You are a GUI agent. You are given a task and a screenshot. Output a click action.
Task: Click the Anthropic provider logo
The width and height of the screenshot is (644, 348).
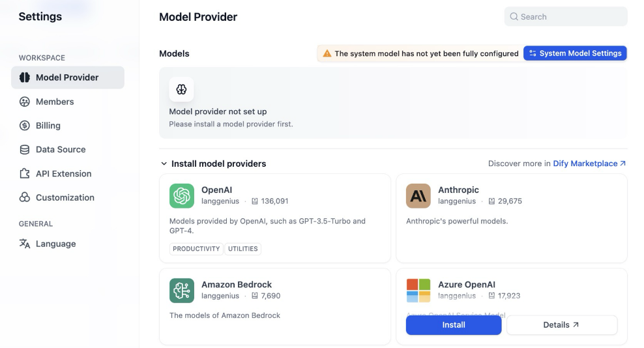[x=418, y=196]
